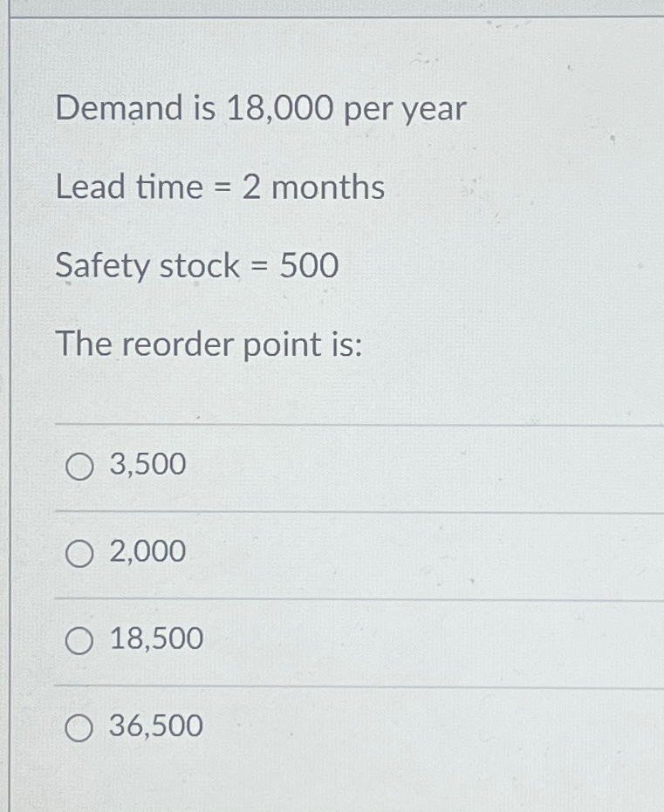Click the Lead time = 2 months line
Screen dimensions: 664x812
(219, 187)
